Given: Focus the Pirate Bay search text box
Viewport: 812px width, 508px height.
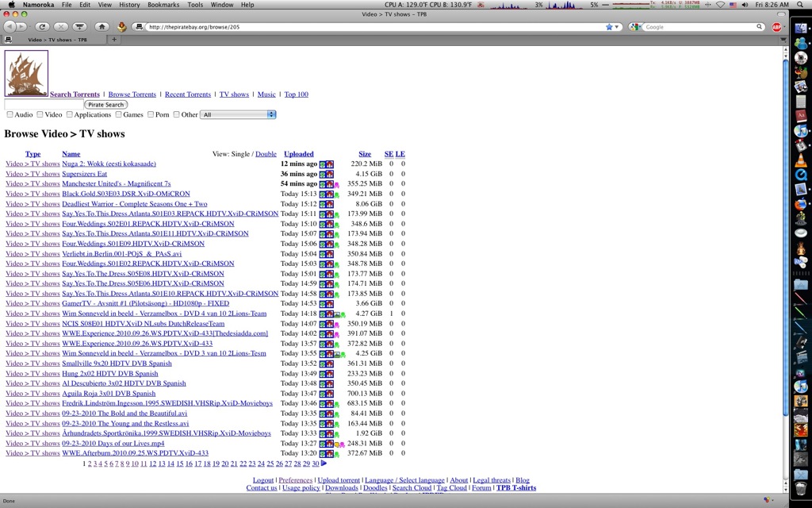Looking at the screenshot, I should click(x=44, y=105).
